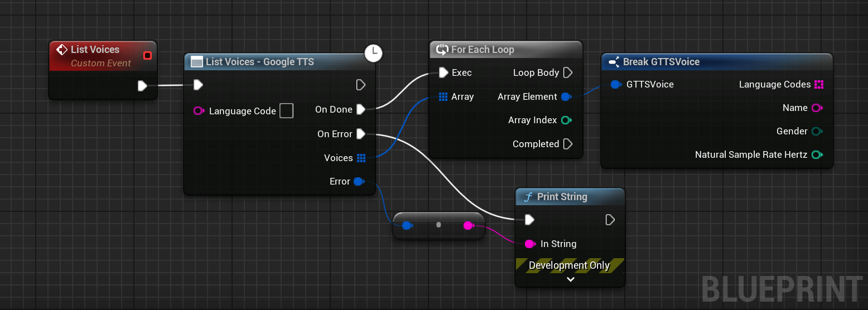This screenshot has width=868, height=310.
Task: Select the Break GTTSVoice node title
Action: pos(661,62)
